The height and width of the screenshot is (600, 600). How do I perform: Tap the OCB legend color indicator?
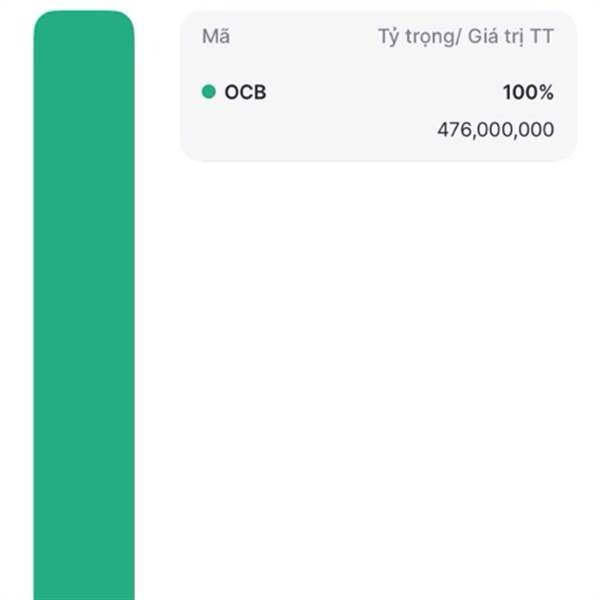[209, 91]
